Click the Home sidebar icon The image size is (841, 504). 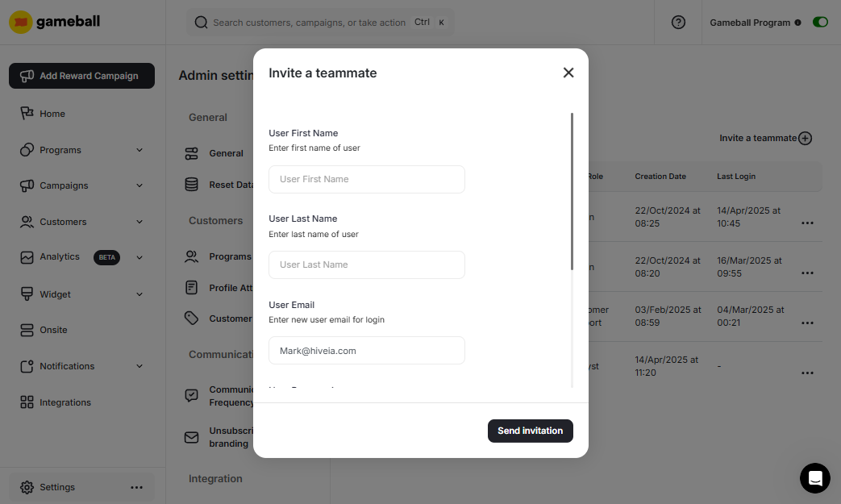click(x=25, y=114)
